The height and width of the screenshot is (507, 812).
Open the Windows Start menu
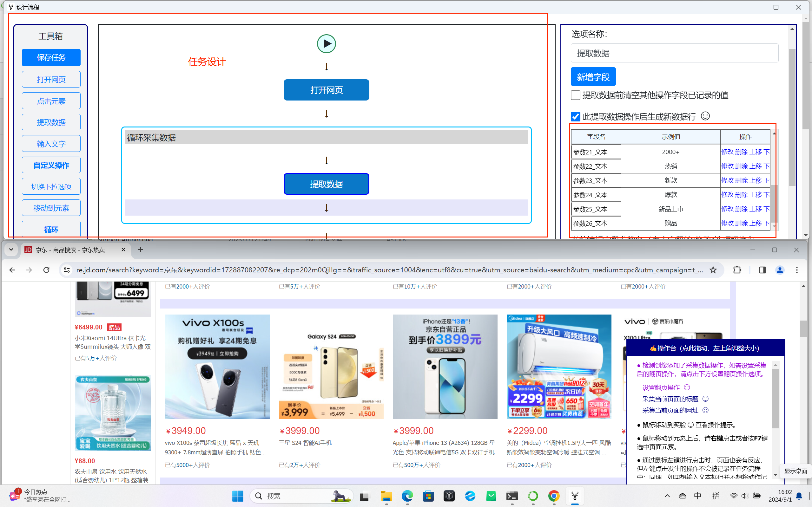pos(238,496)
